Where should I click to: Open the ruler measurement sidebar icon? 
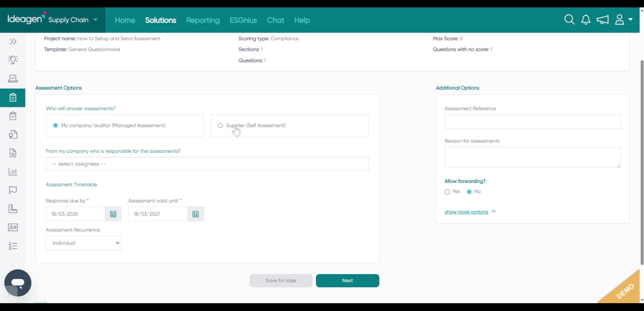pos(13,209)
